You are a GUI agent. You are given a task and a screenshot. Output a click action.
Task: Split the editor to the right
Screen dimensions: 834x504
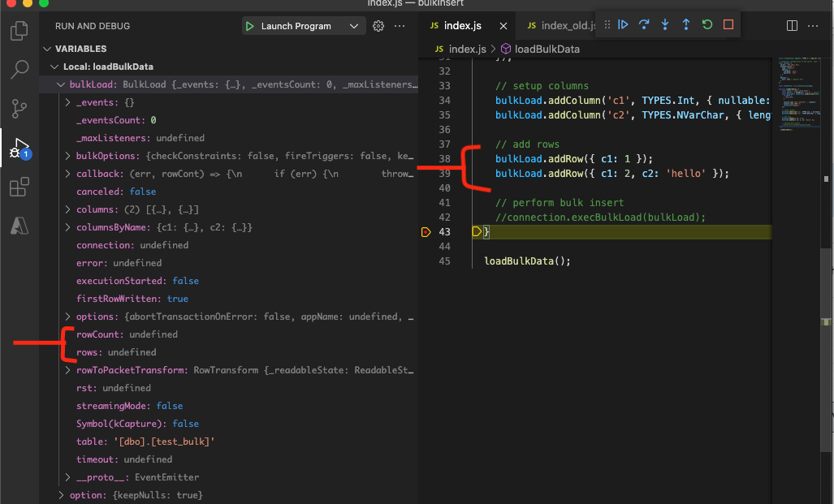click(791, 25)
